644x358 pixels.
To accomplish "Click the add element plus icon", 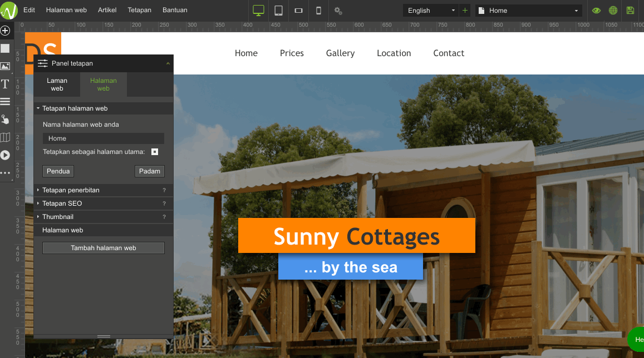I will pos(5,31).
